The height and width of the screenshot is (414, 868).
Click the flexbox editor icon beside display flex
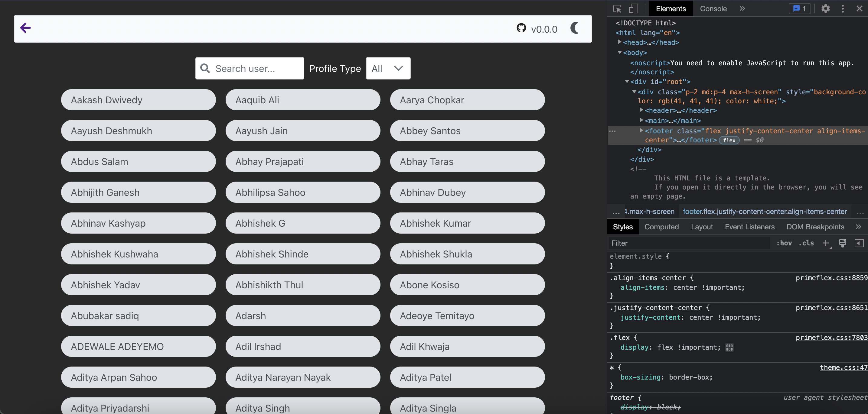coord(729,347)
